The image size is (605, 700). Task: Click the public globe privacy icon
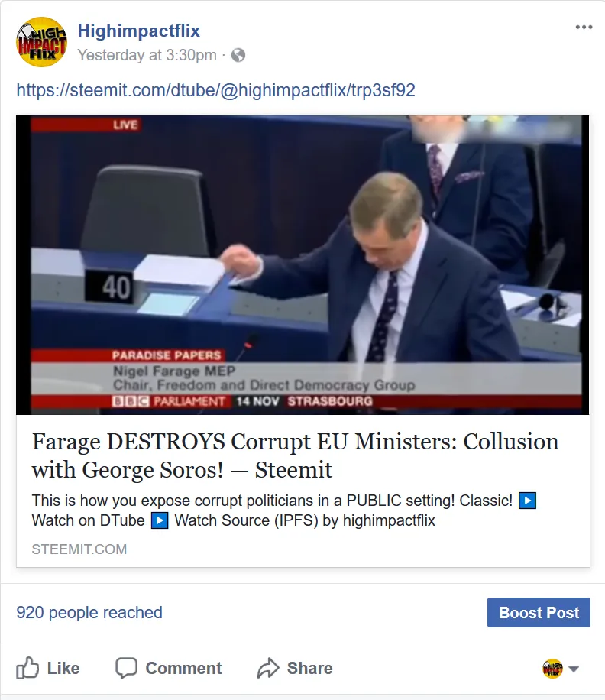click(x=238, y=55)
